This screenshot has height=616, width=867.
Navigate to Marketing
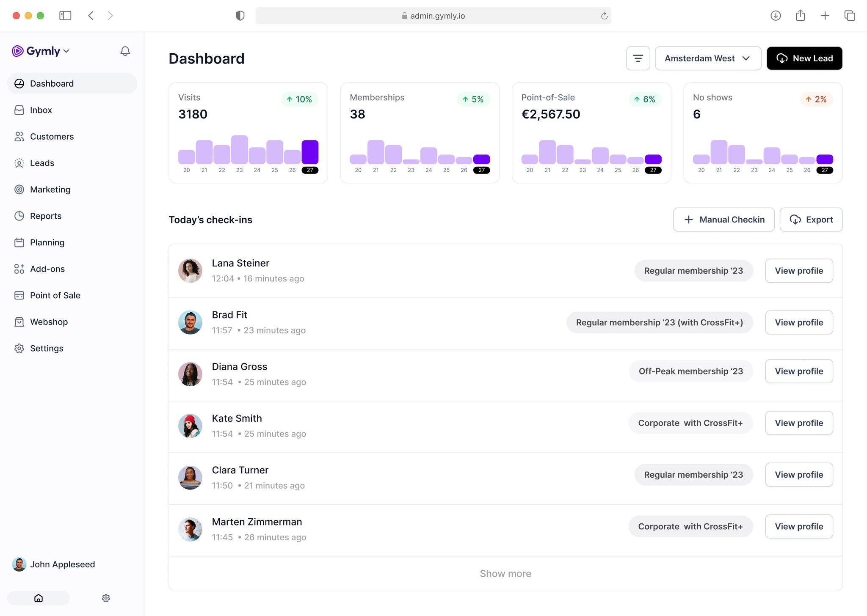click(50, 189)
